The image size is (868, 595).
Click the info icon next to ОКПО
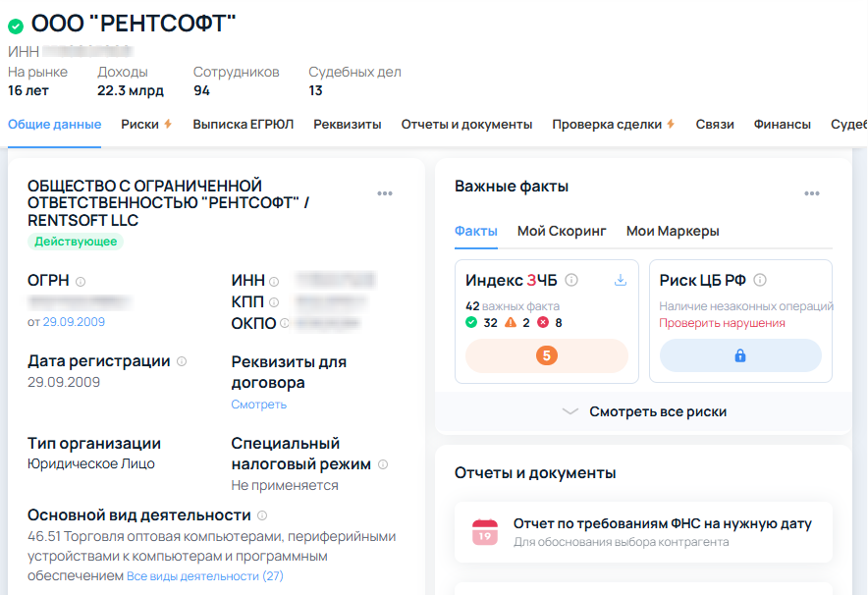285,323
